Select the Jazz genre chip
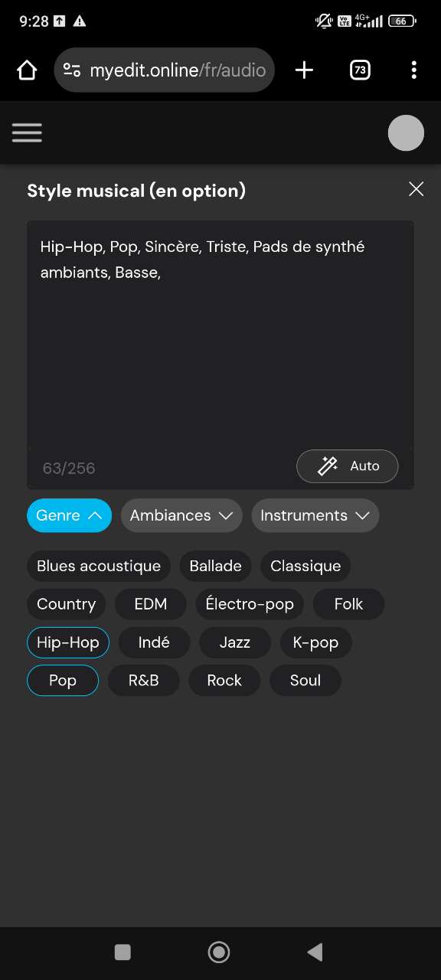This screenshot has width=441, height=980. pyautogui.click(x=234, y=642)
